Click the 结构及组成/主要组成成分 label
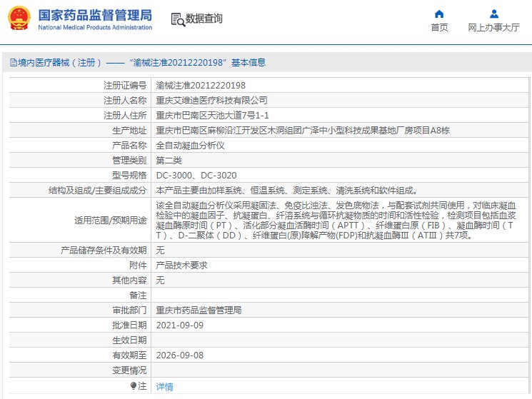Viewport: 532px width, 399px height. pos(97,190)
